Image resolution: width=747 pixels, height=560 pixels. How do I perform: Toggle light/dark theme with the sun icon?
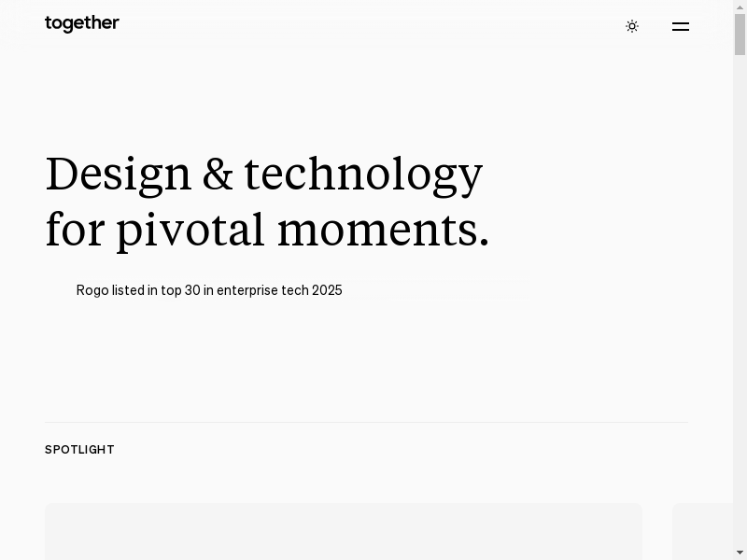point(632,26)
